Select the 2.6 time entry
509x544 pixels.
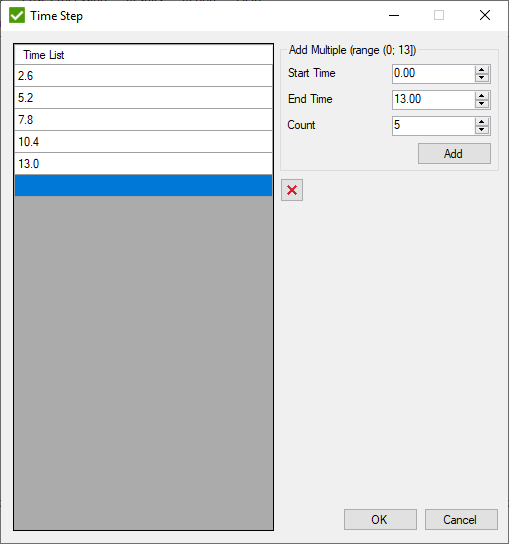143,76
